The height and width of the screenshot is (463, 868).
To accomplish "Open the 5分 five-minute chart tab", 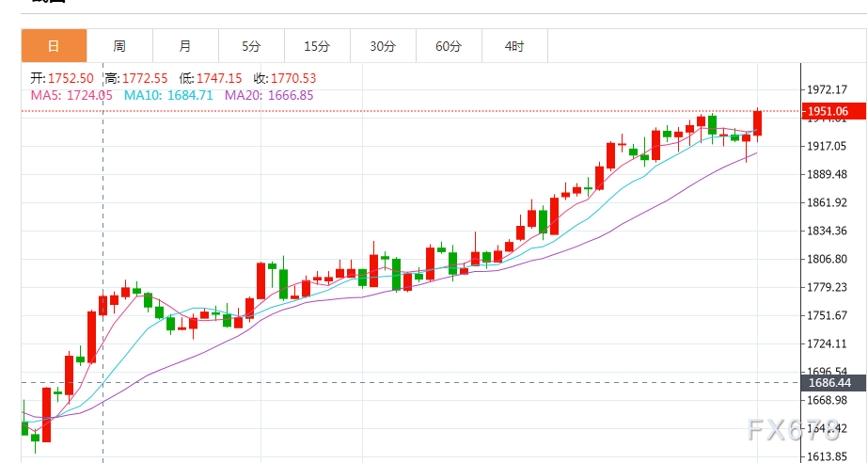I will (x=251, y=46).
